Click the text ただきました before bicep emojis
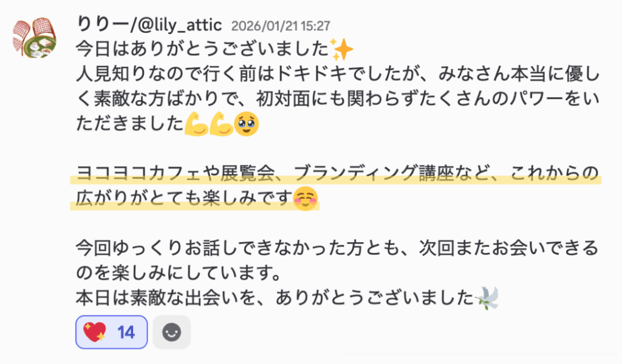 pyautogui.click(x=130, y=124)
